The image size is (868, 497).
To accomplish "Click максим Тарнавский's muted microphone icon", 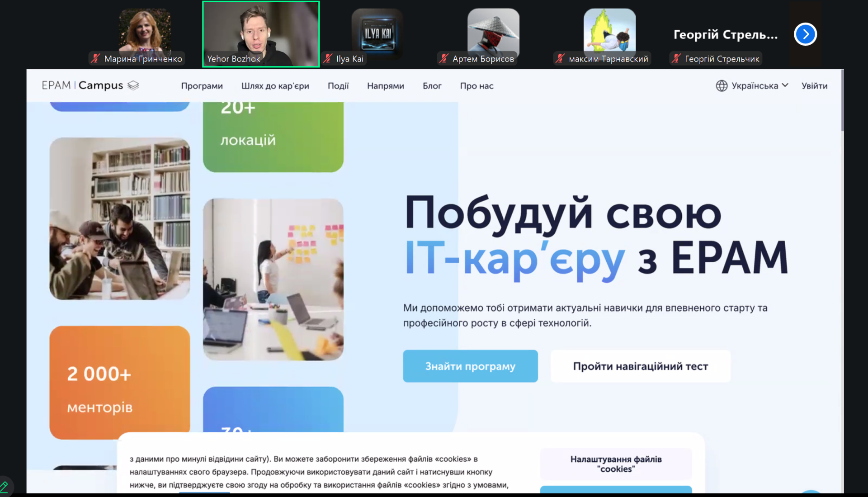I will (x=560, y=58).
